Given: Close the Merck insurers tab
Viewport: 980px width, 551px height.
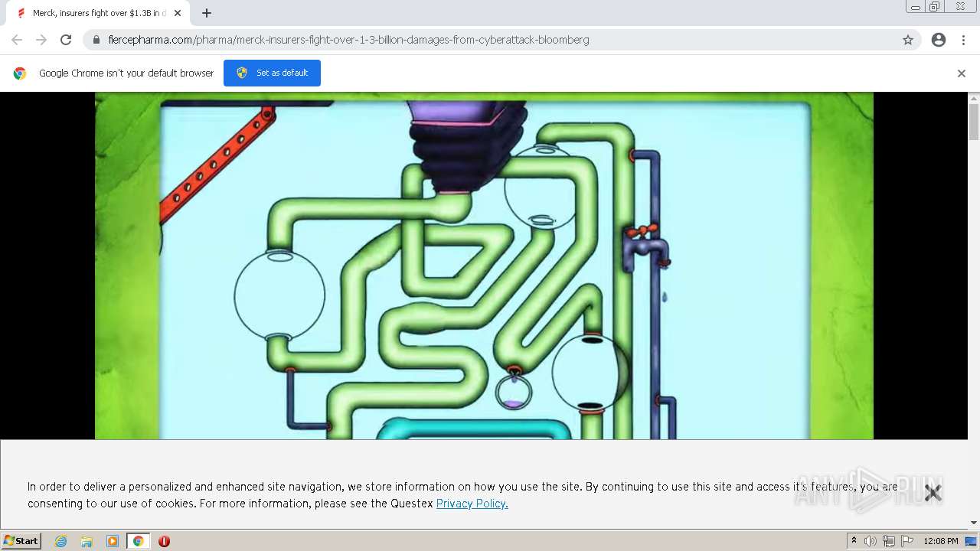Looking at the screenshot, I should point(178,13).
